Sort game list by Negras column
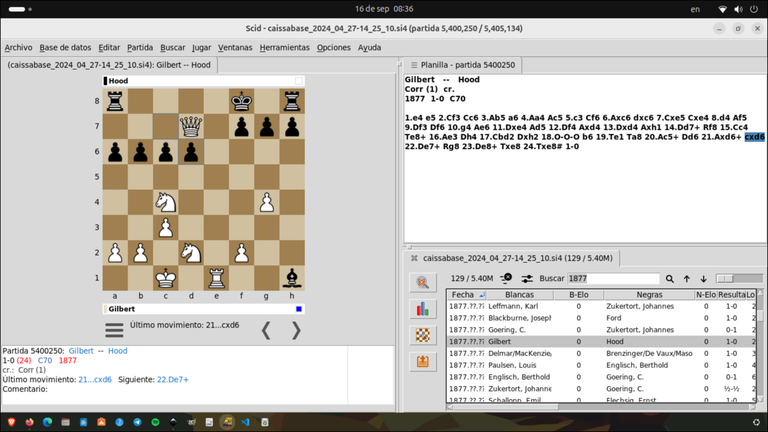The width and height of the screenshot is (768, 432). pos(649,295)
